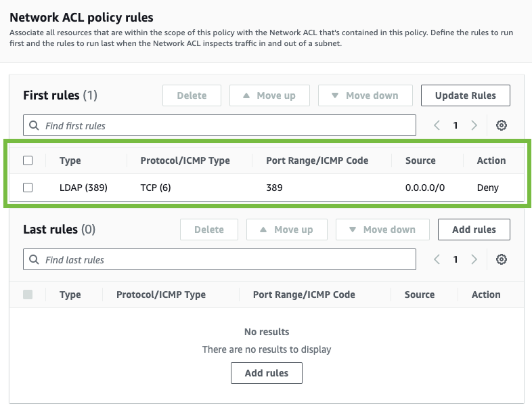
Task: Click the First rules (1) heading
Action: pos(60,95)
